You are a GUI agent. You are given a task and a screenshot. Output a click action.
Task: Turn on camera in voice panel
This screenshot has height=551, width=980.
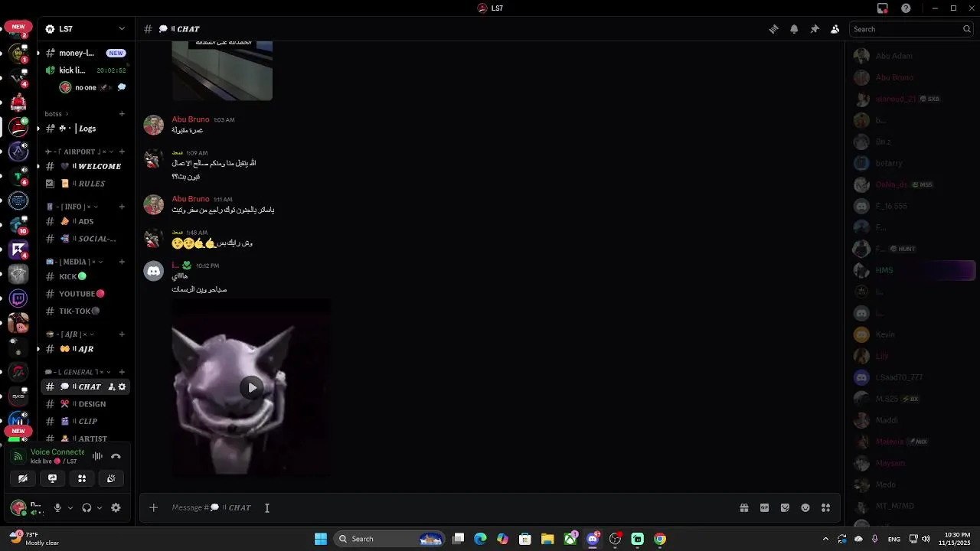(x=23, y=478)
